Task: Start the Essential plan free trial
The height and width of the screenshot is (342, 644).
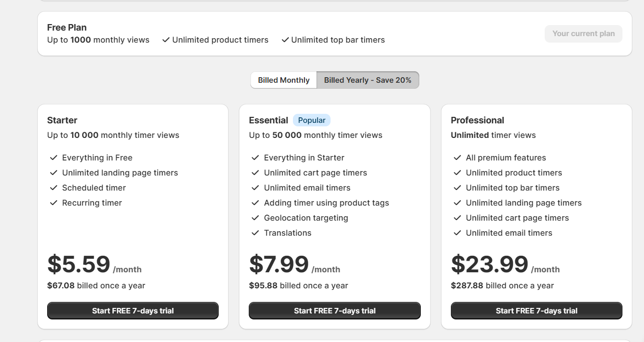Action: pos(335,311)
